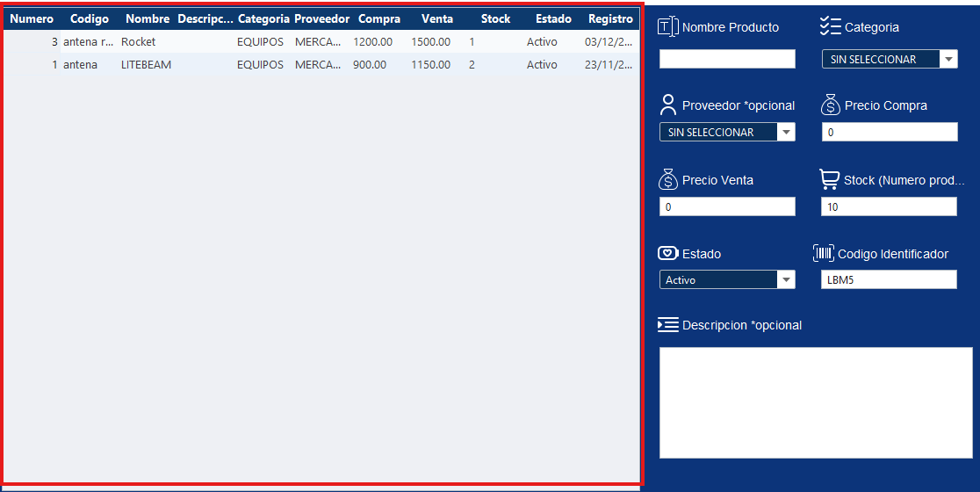Sort table by Venta column header
The image size is (980, 492).
point(437,18)
